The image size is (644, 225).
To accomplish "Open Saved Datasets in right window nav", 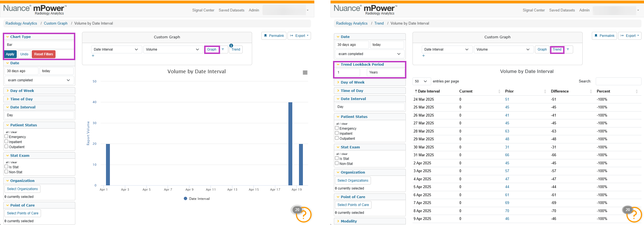I will click(x=562, y=10).
